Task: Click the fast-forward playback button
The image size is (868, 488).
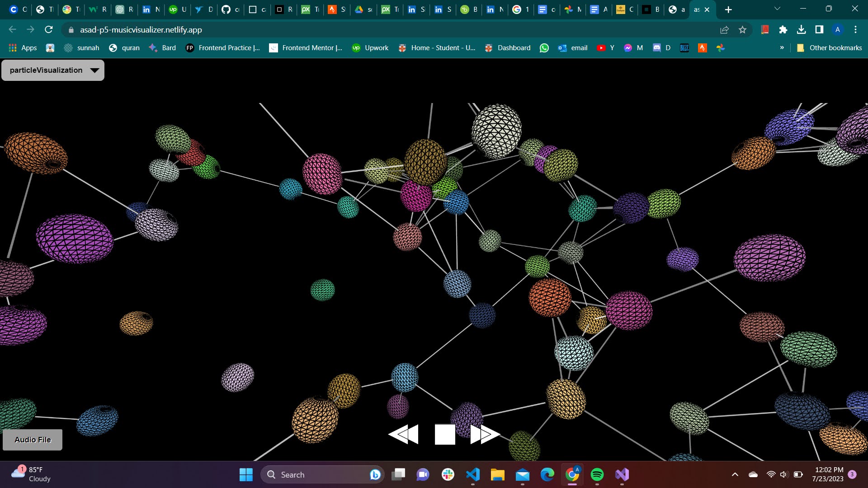Action: pyautogui.click(x=485, y=434)
